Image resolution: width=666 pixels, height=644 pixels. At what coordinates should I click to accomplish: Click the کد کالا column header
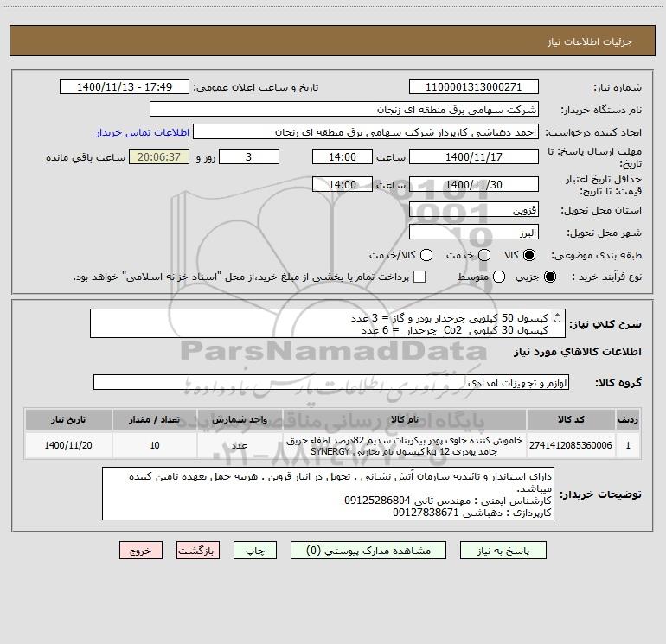point(571,419)
